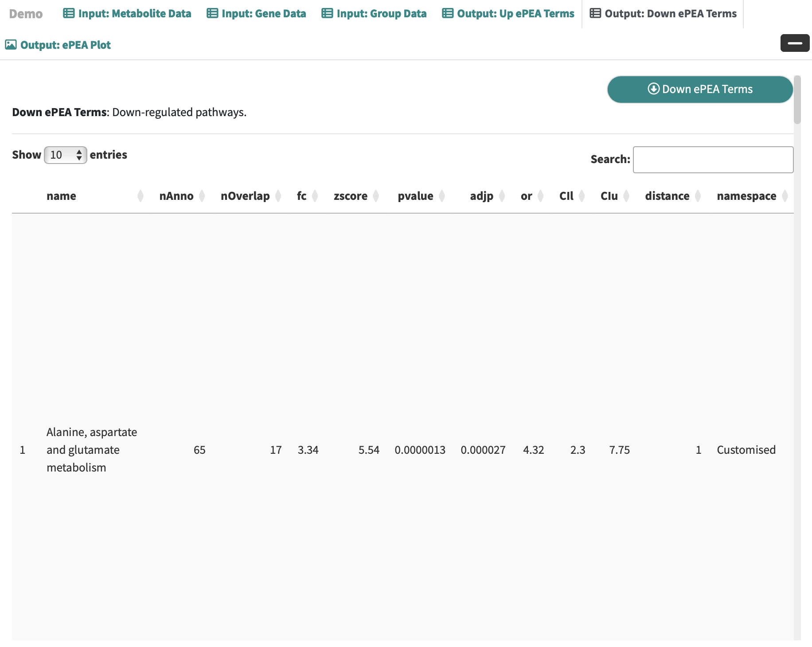Image resolution: width=812 pixels, height=647 pixels.
Task: Expand sort options on CIl column
Action: coord(582,196)
